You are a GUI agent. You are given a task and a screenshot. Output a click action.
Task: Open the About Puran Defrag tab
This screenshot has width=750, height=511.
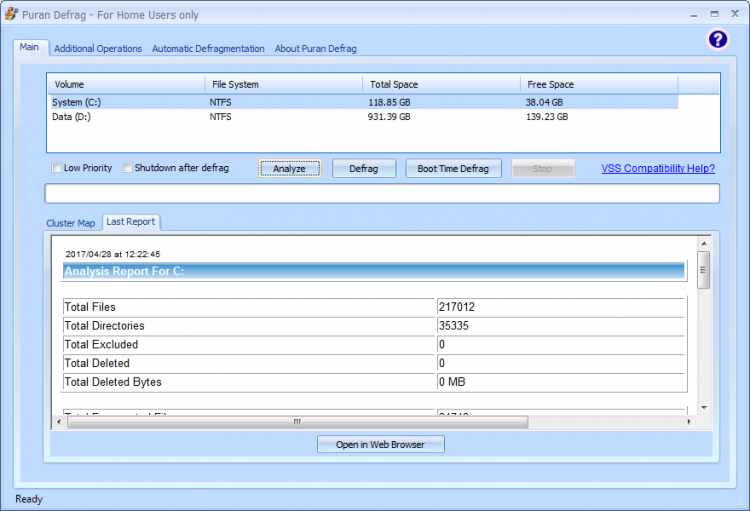(x=315, y=48)
